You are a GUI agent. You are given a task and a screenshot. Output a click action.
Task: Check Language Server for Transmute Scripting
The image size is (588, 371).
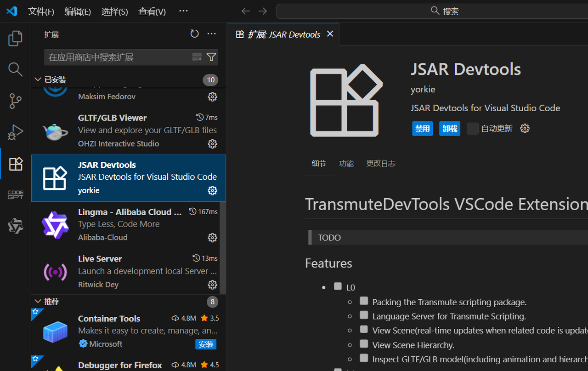[364, 315]
